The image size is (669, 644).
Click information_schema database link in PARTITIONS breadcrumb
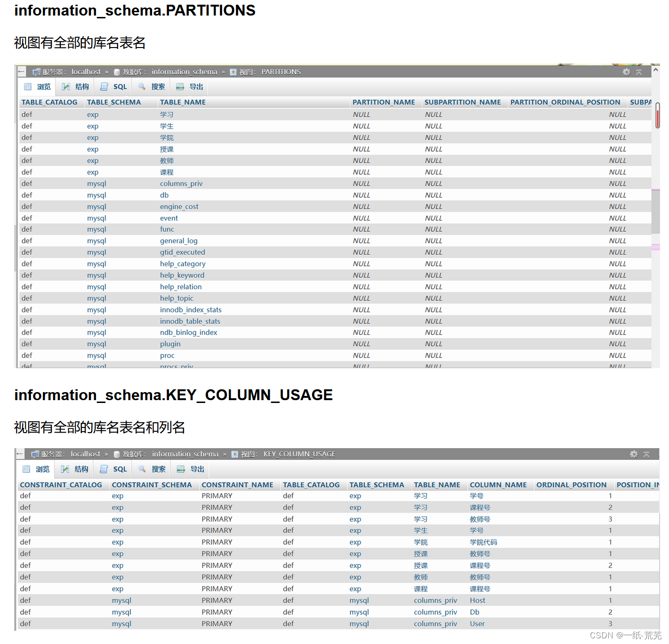click(x=184, y=72)
